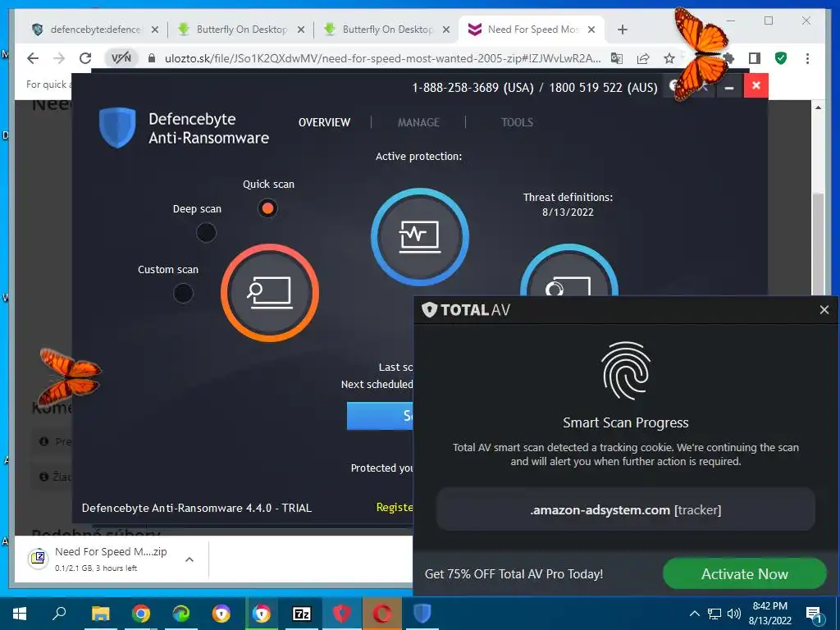Open 7-Zip from the taskbar
The height and width of the screenshot is (630, 840).
coord(302,614)
